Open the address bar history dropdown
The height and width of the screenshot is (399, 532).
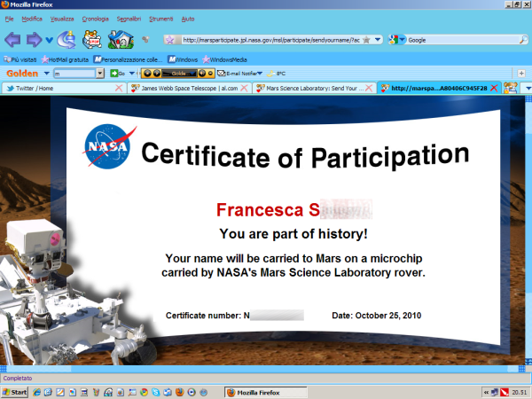click(378, 40)
